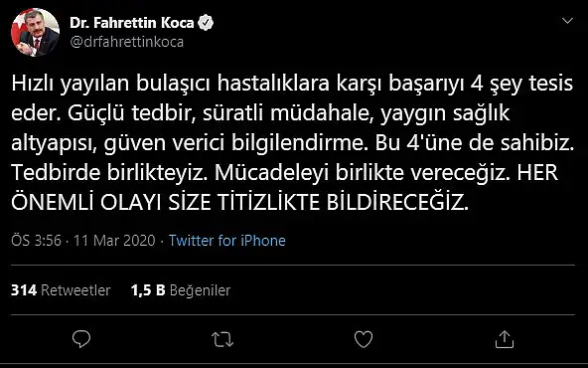Retweet this post using the retweet icon

222,339
